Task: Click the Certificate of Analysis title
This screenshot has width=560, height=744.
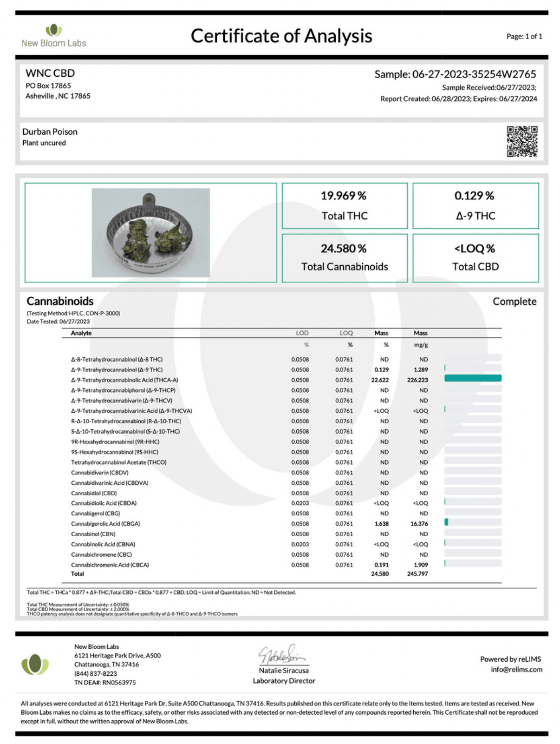Action: (281, 36)
